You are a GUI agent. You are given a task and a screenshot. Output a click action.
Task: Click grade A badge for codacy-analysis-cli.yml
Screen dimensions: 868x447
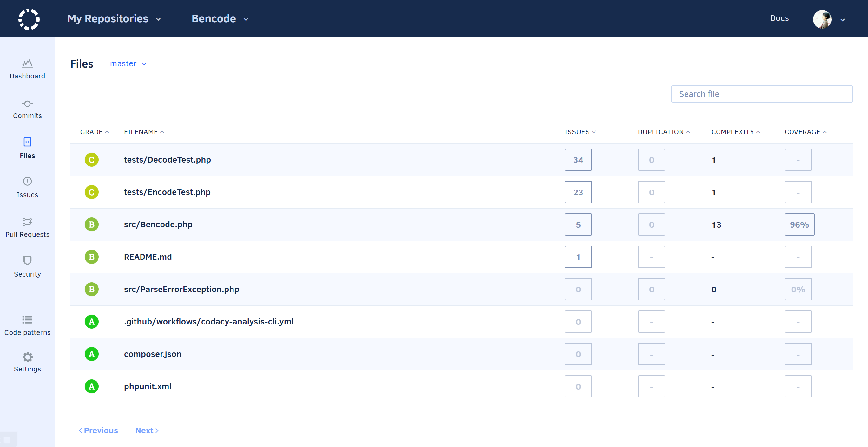pyautogui.click(x=92, y=322)
